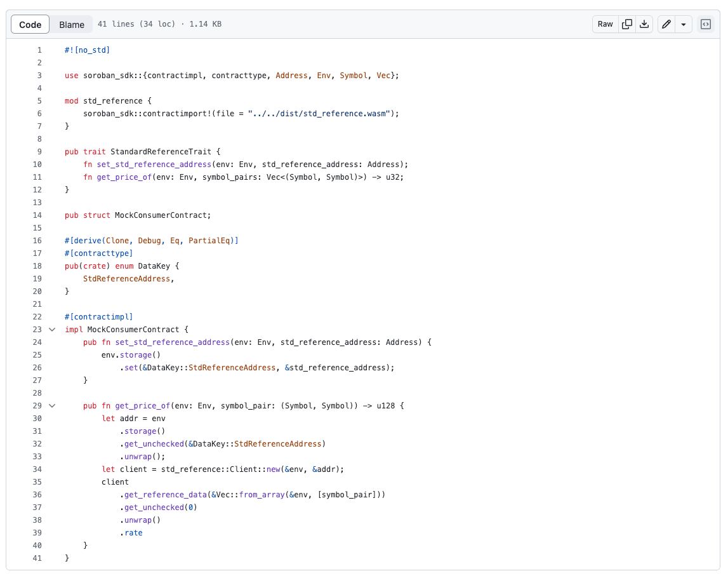Click the std_reference.wasm file path string
Image resolution: width=728 pixels, height=578 pixels.
(319, 113)
